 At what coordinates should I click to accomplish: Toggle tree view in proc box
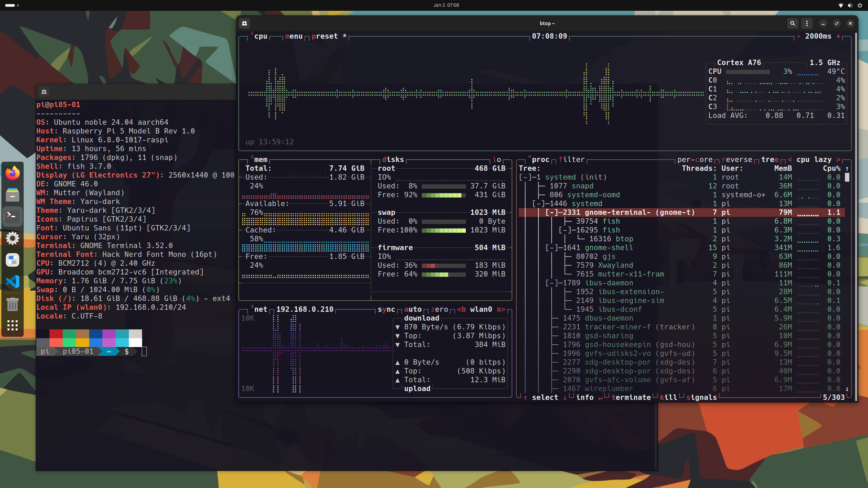point(770,160)
